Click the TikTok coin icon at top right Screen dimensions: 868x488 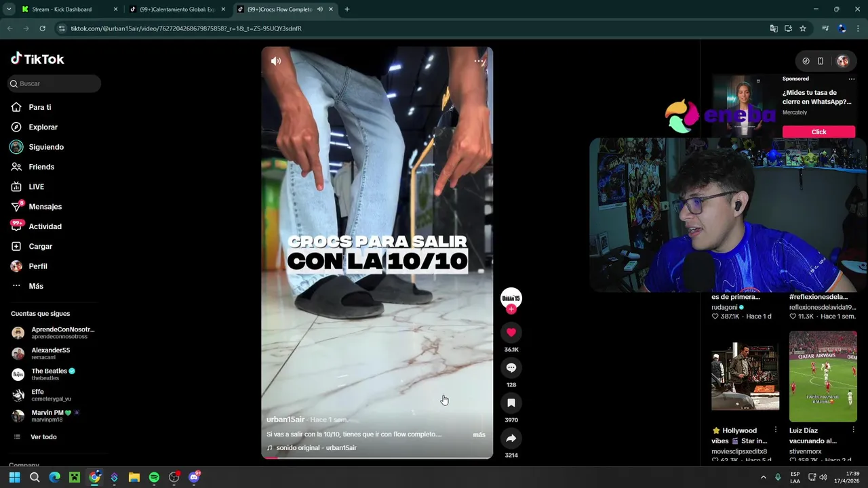coord(806,61)
